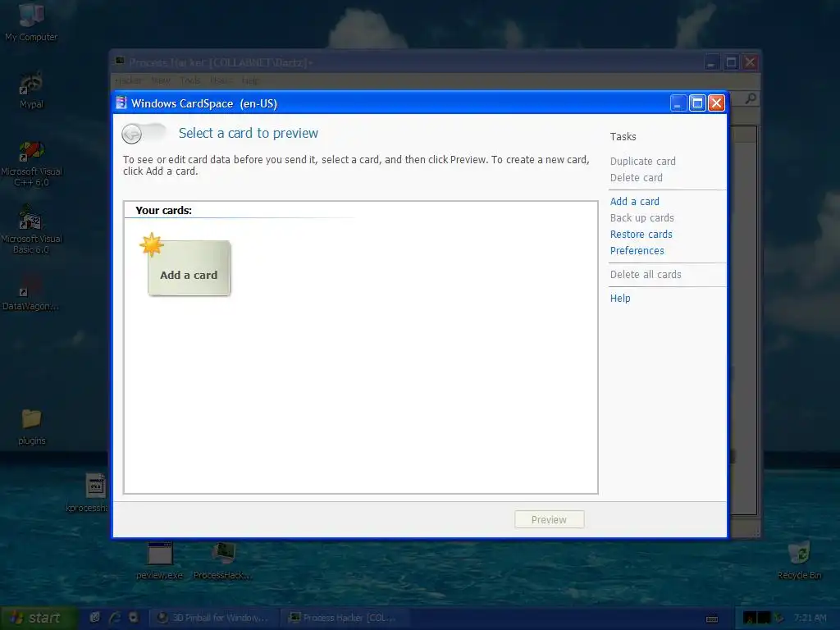This screenshot has width=840, height=630.
Task: Open Preferences from the Tasks list
Action: 637,251
